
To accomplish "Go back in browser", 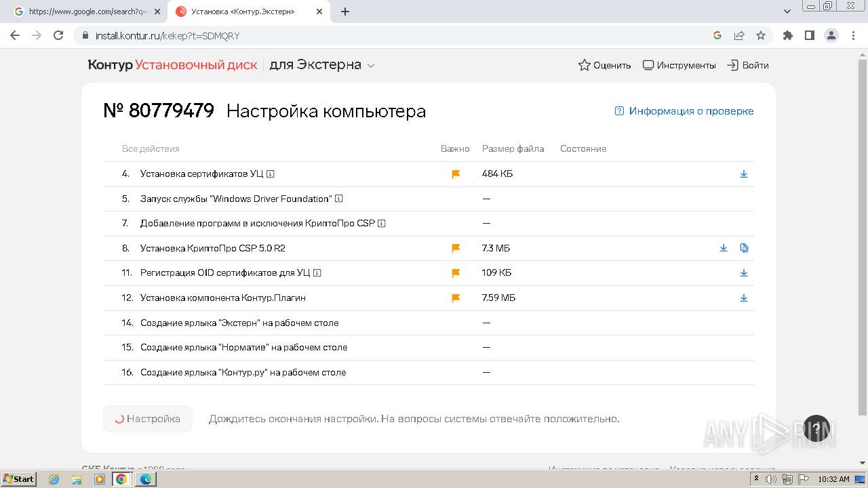I will click(x=15, y=35).
